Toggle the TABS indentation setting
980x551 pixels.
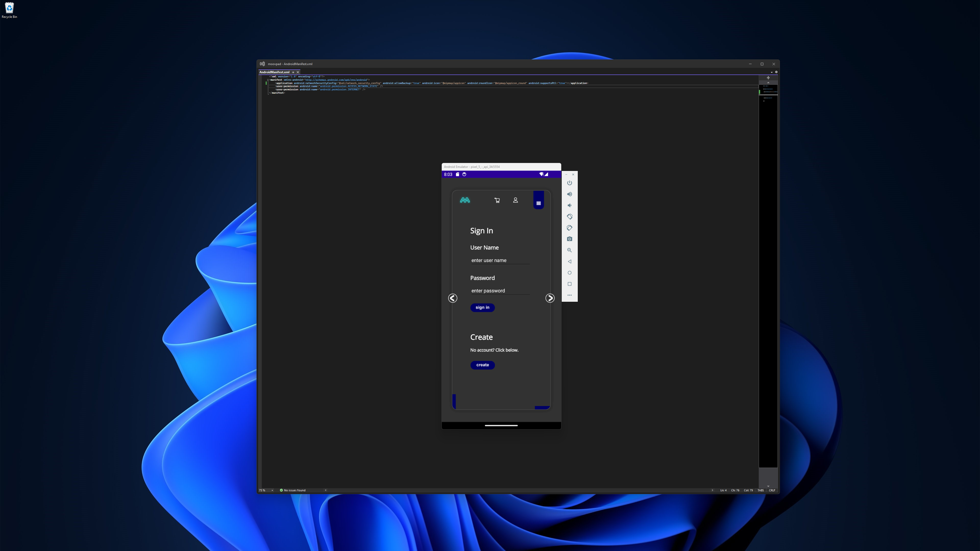(x=761, y=491)
